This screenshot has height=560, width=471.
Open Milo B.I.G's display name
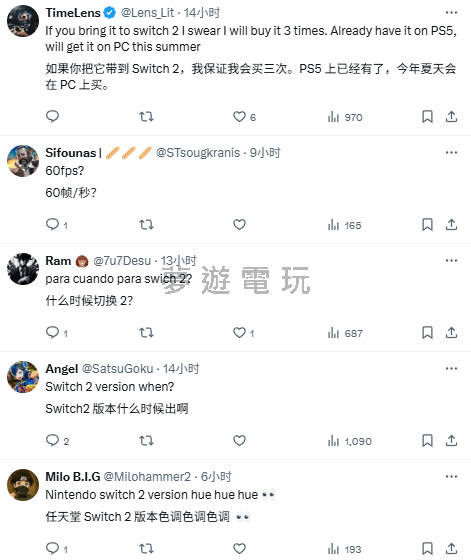tap(73, 477)
